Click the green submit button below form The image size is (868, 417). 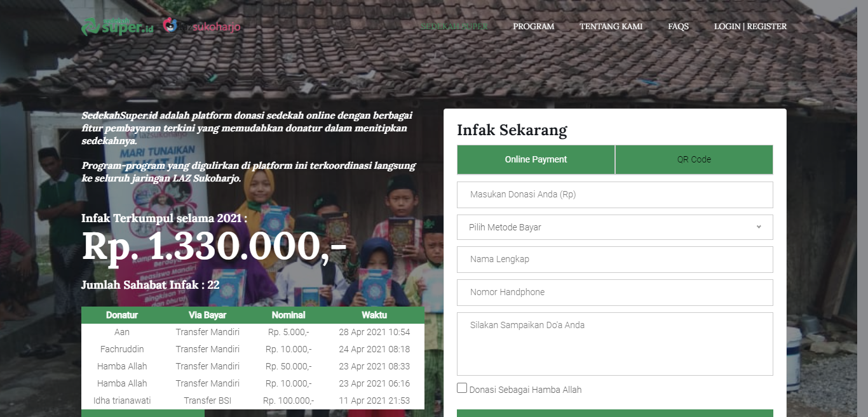coord(615,413)
